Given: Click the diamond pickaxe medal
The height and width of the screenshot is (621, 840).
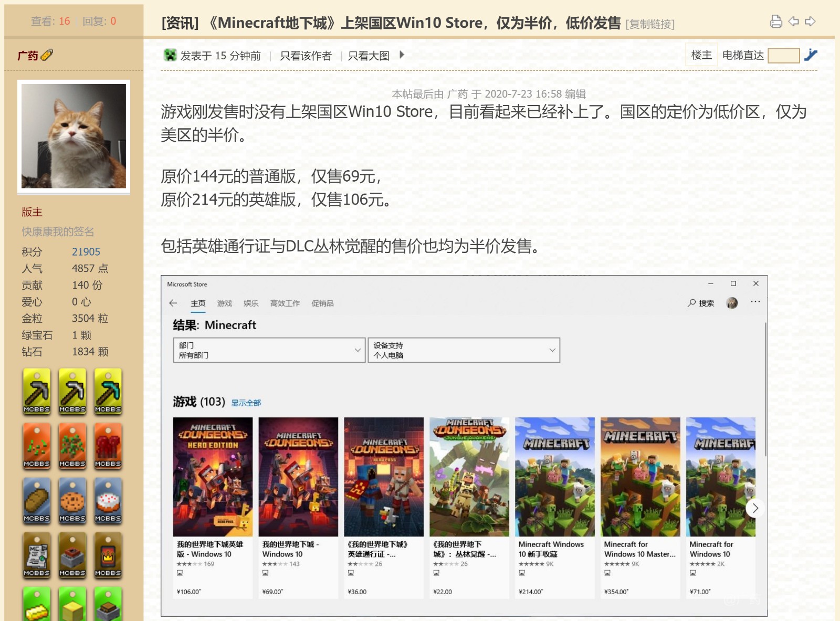Looking at the screenshot, I should [x=108, y=391].
